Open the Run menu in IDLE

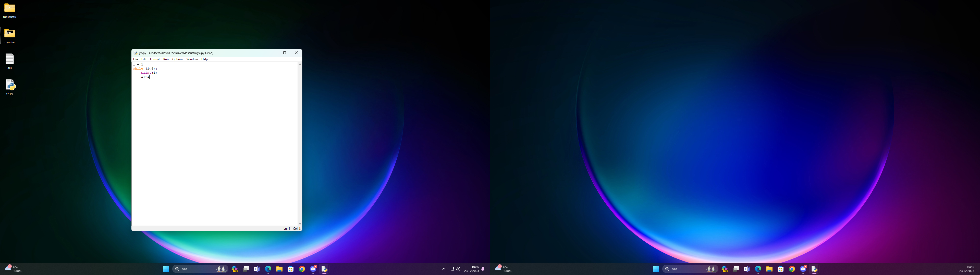tap(166, 59)
